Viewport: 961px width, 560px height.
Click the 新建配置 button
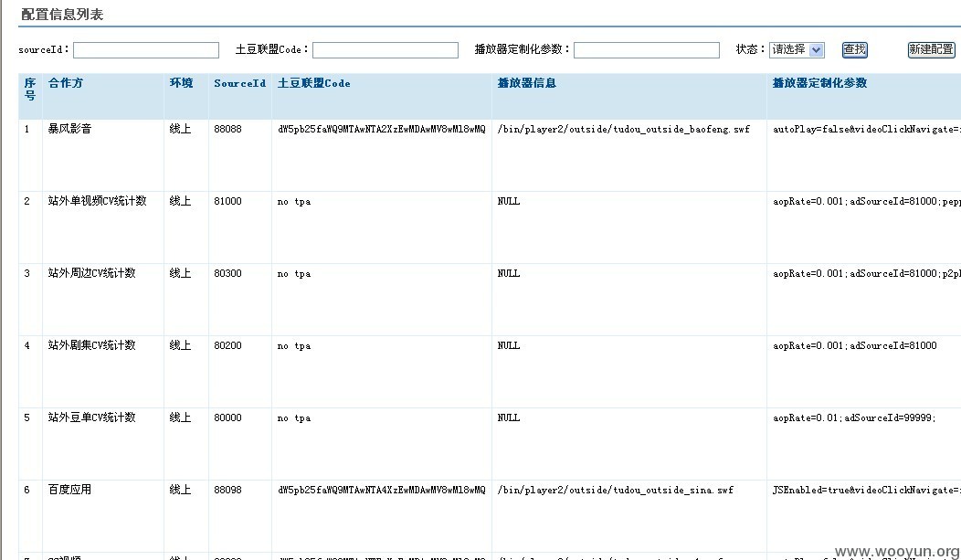[x=931, y=49]
